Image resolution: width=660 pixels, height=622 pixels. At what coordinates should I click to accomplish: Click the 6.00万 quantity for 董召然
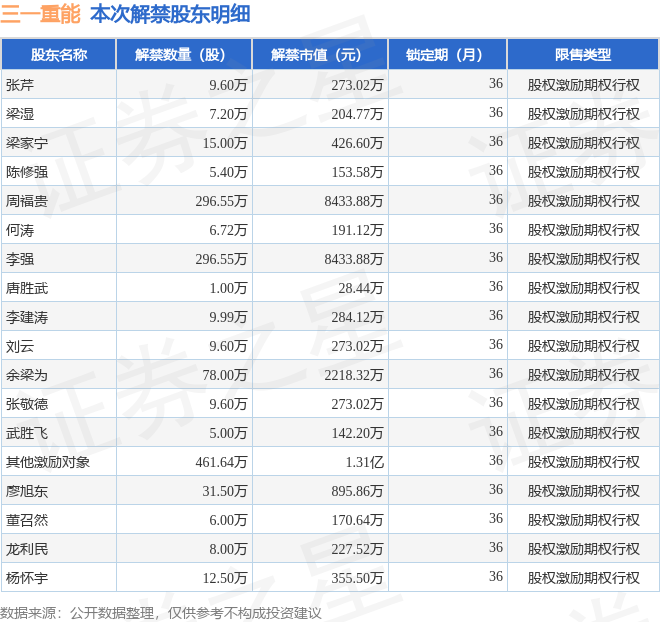coord(228,520)
